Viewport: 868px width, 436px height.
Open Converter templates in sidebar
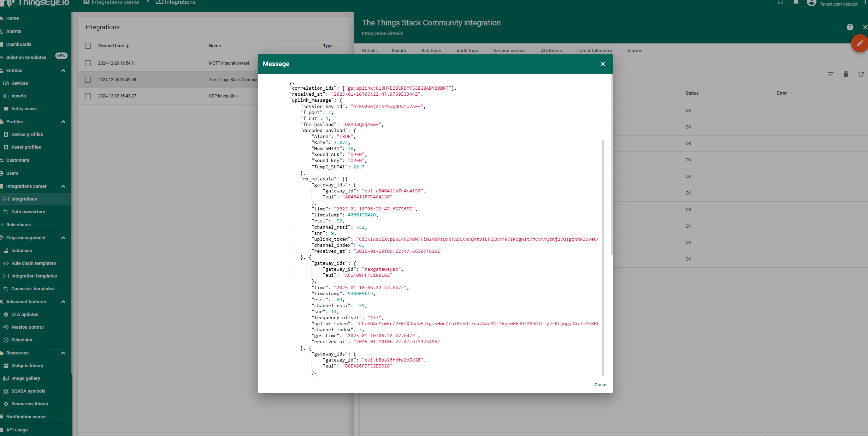pos(33,289)
